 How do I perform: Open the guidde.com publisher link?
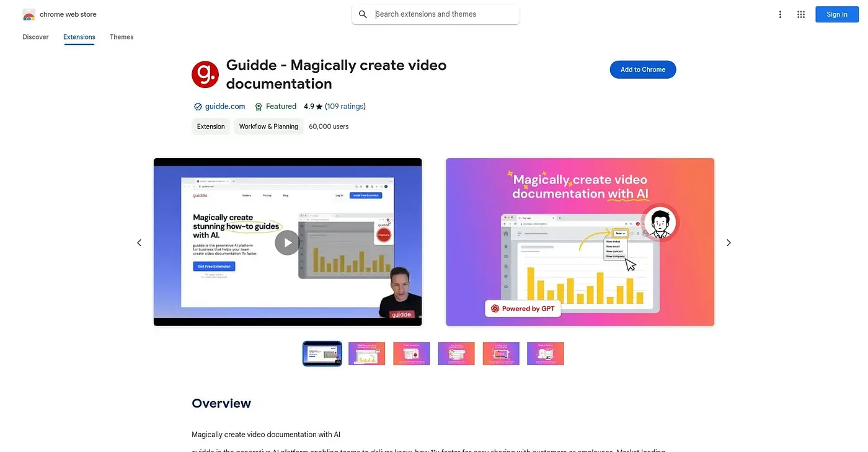point(225,107)
